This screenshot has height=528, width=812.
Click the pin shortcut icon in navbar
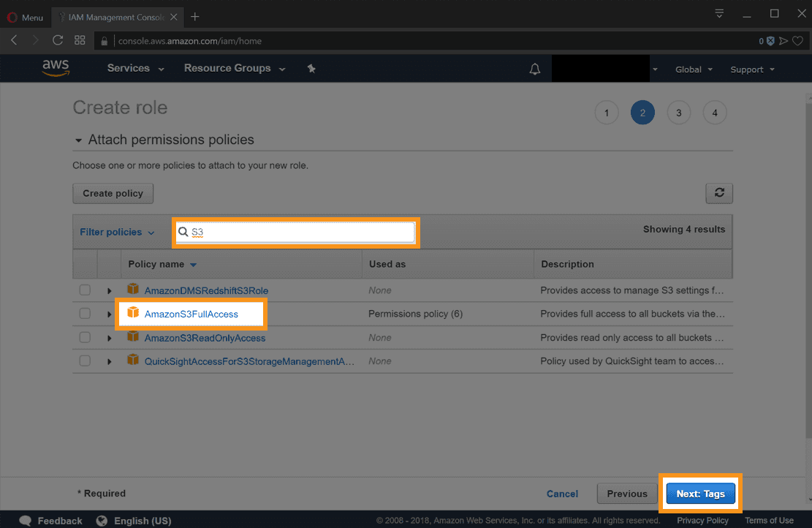[311, 69]
